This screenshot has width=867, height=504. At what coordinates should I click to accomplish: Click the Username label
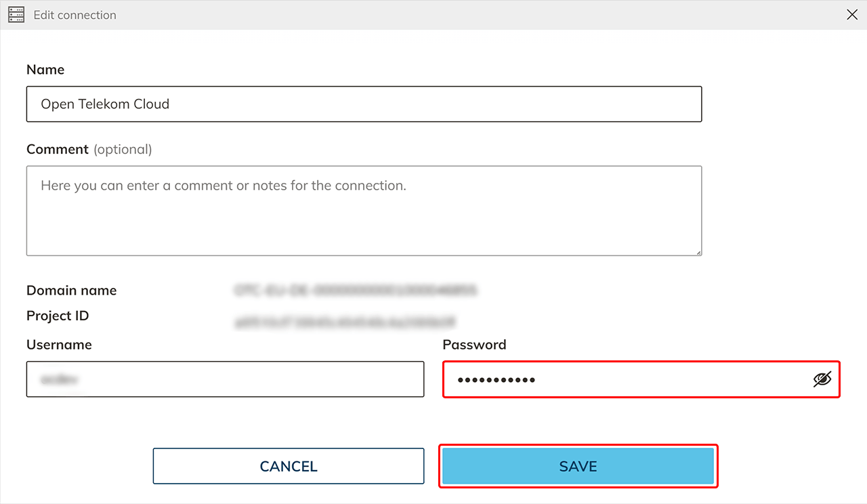click(59, 345)
